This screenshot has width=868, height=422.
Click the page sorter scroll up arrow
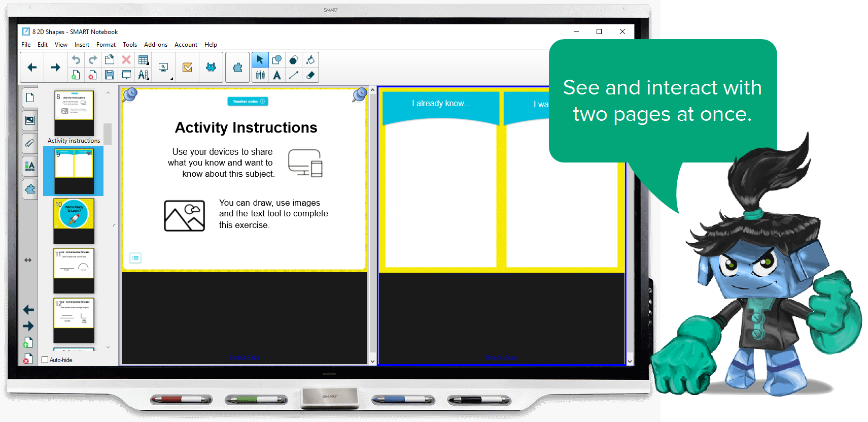click(x=108, y=93)
